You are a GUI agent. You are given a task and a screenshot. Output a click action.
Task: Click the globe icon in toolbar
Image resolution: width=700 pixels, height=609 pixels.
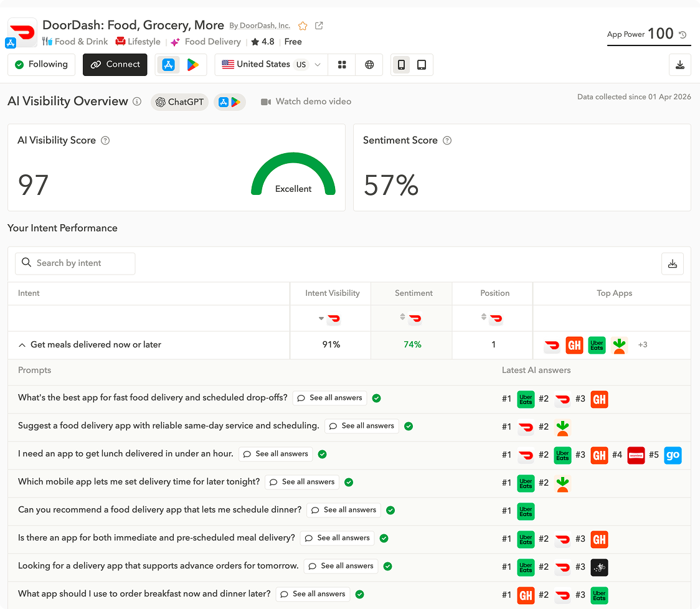(x=369, y=65)
